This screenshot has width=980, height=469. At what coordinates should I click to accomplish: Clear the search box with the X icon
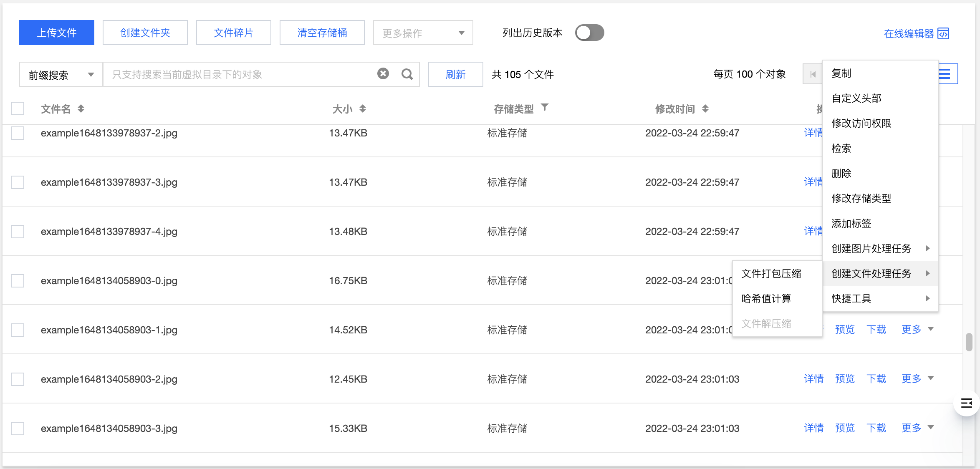pos(383,73)
